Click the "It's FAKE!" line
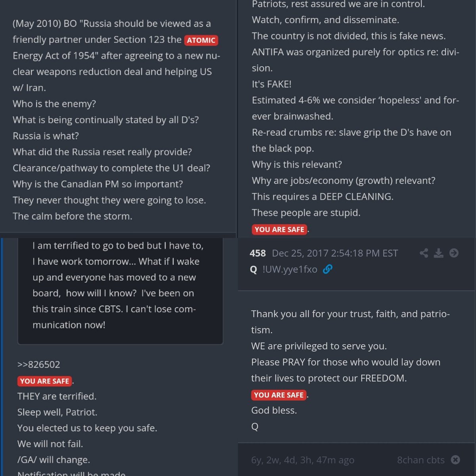 click(x=272, y=84)
